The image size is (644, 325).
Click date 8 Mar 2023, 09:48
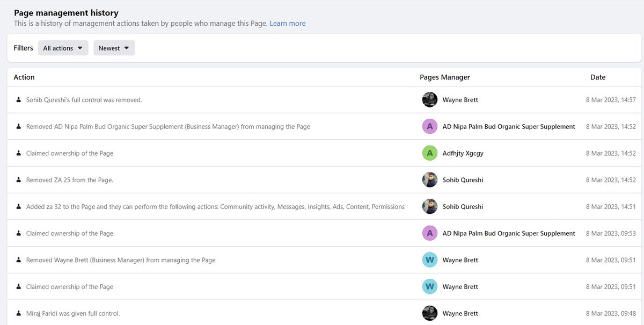[611, 313]
